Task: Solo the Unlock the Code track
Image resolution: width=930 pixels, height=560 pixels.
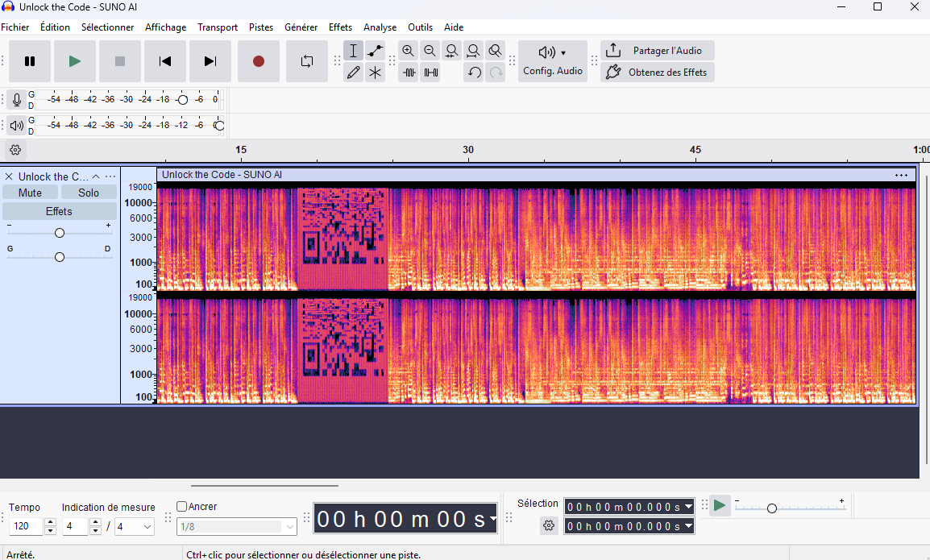Action: pyautogui.click(x=89, y=193)
